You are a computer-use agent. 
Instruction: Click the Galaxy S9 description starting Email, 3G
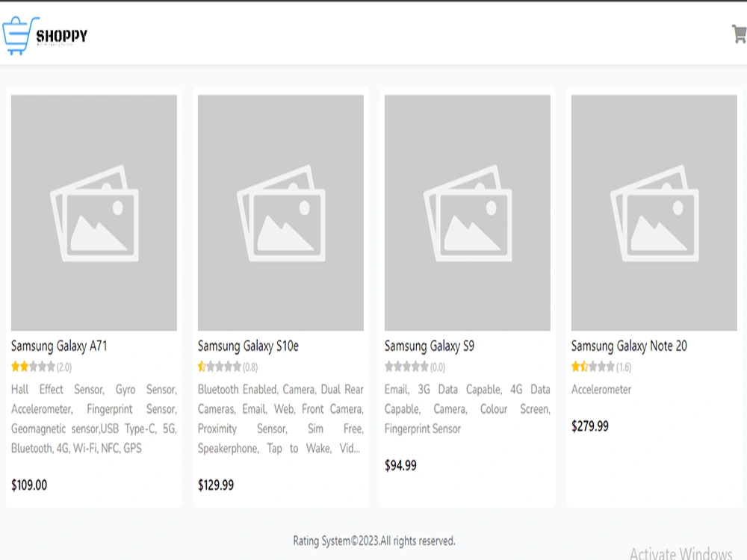(x=468, y=409)
